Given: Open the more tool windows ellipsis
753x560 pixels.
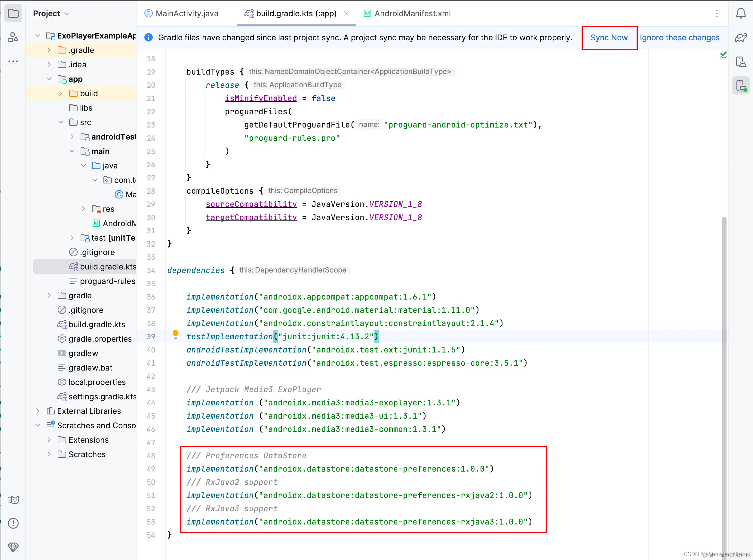Looking at the screenshot, I should click(x=13, y=61).
